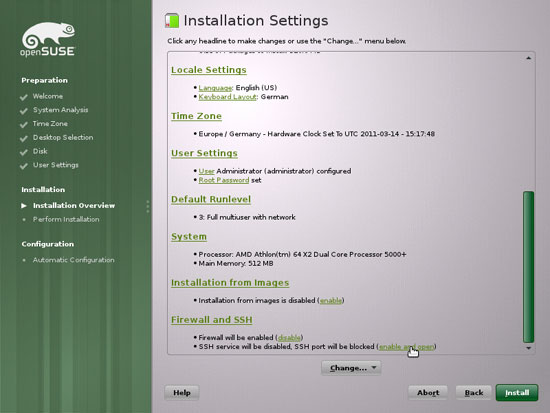
Task: Select Perform Installation in sidebar
Action: coord(66,219)
